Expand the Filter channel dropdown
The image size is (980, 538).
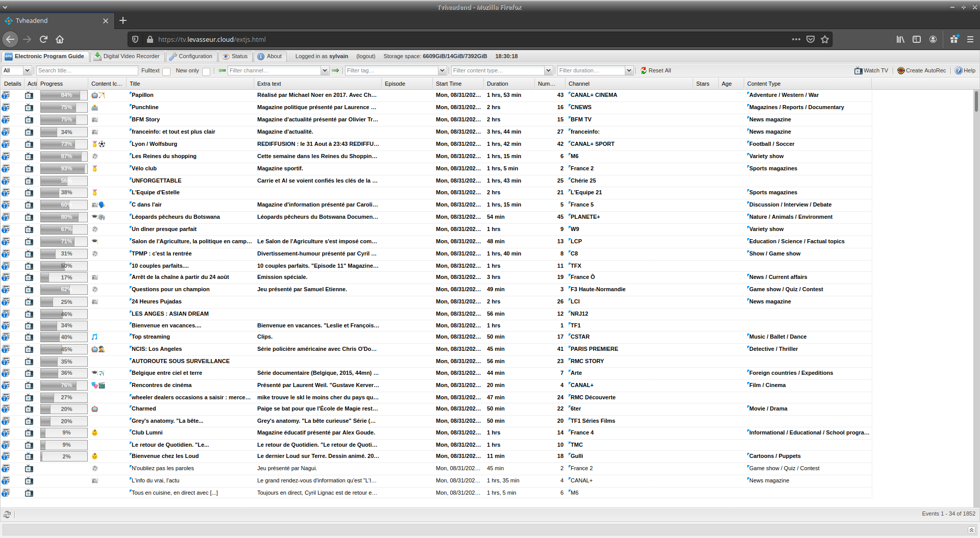pos(325,70)
